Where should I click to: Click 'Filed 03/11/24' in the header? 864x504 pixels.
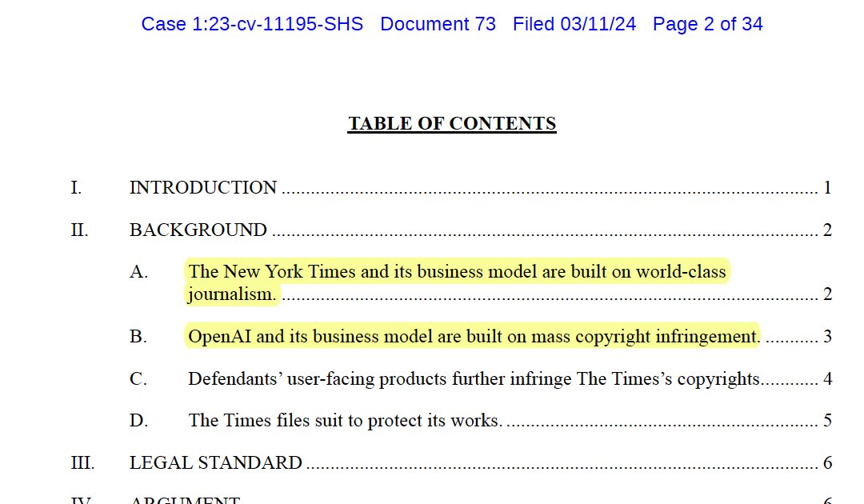point(574,24)
